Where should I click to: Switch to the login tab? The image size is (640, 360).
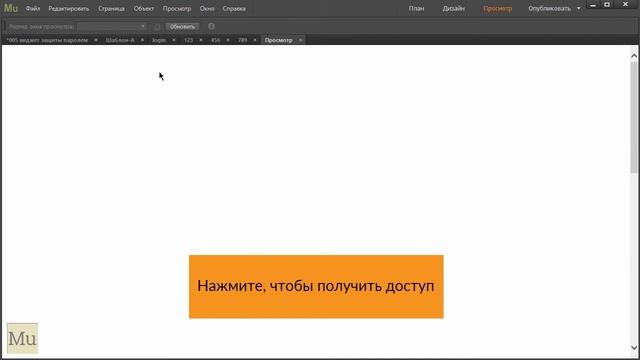tap(159, 40)
